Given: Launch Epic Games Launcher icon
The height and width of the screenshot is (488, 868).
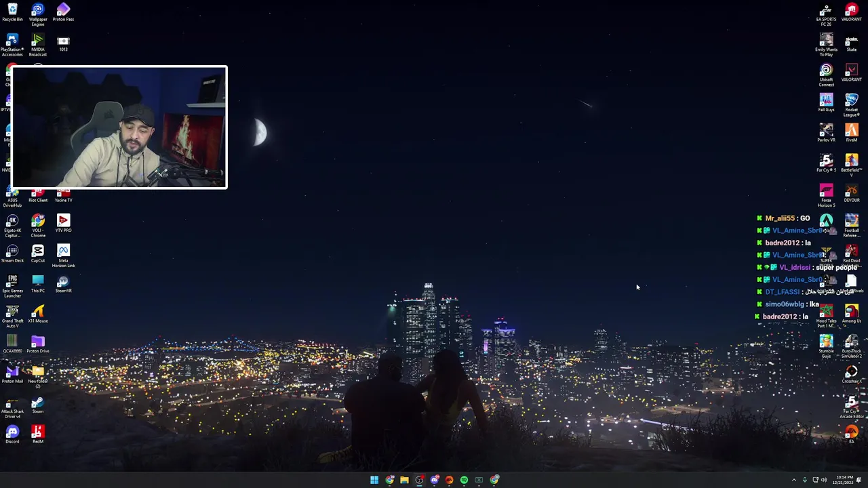Looking at the screenshot, I should pyautogui.click(x=12, y=286).
